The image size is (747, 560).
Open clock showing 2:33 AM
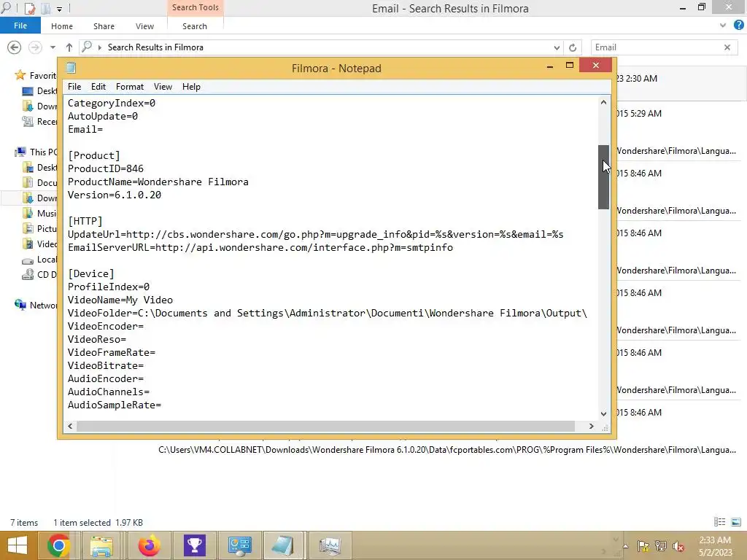pyautogui.click(x=715, y=546)
